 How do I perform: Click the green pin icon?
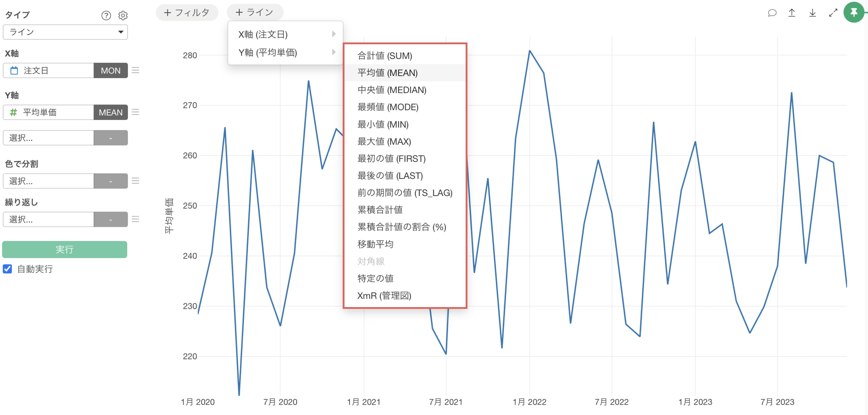point(854,12)
